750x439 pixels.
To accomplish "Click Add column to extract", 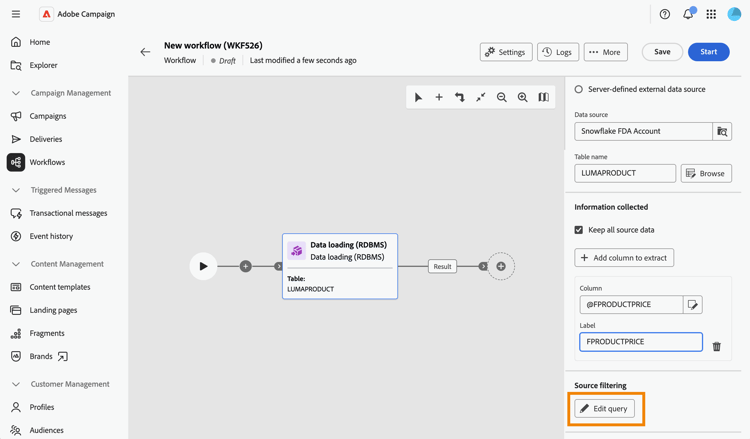I will pyautogui.click(x=624, y=258).
